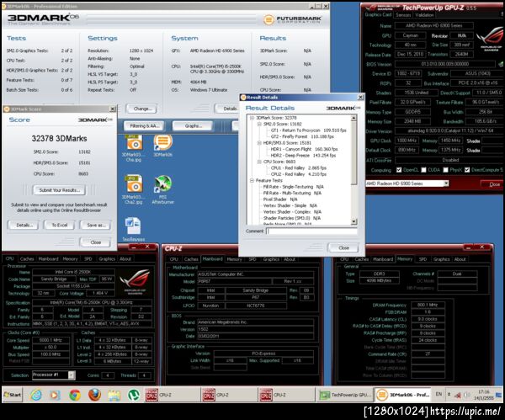Click the Close button in GPU-Z
505x420 pixels.
(494, 184)
